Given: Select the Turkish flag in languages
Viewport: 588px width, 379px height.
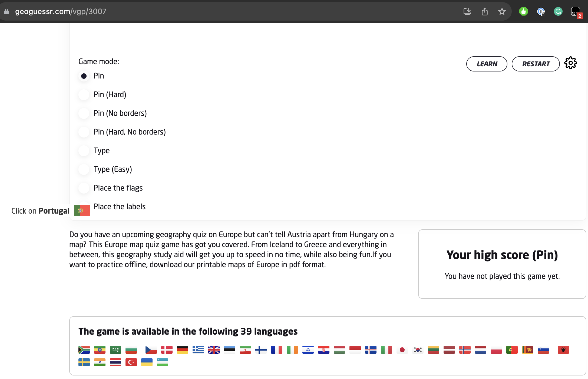Looking at the screenshot, I should pos(131,362).
